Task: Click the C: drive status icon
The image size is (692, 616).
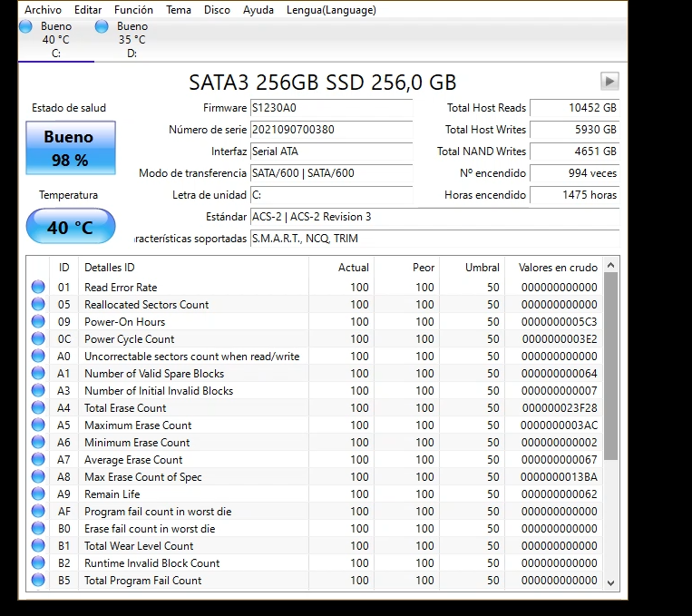Action: coord(25,26)
